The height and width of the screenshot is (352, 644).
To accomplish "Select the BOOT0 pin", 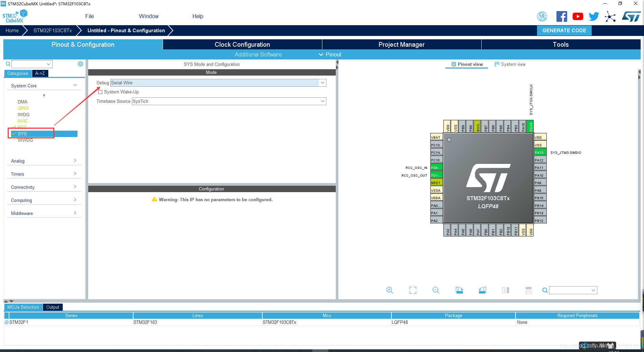I will pyautogui.click(x=477, y=126).
